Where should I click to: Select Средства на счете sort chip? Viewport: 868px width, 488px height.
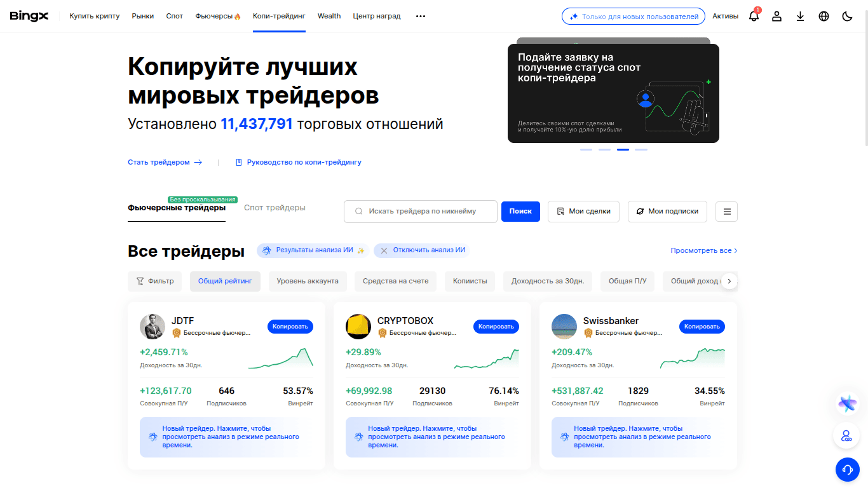pyautogui.click(x=395, y=281)
